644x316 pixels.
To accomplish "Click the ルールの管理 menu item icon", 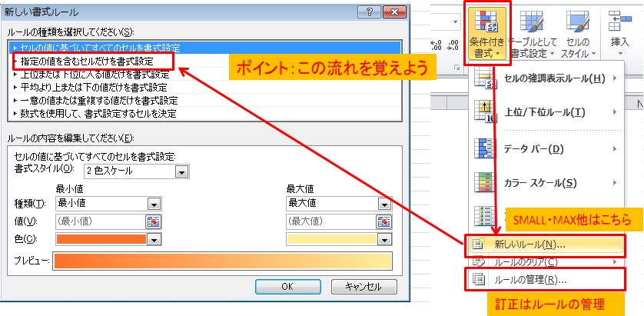I will [x=479, y=279].
